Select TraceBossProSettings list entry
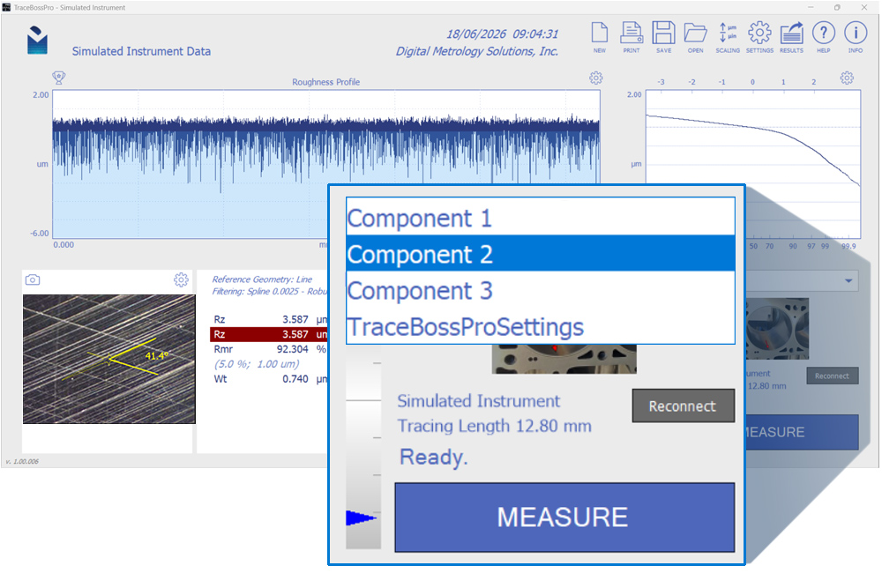The image size is (882, 588). tap(541, 326)
